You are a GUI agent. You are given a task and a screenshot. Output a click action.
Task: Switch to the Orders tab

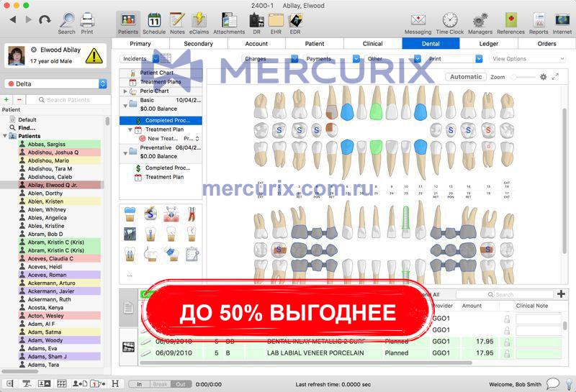click(x=546, y=43)
